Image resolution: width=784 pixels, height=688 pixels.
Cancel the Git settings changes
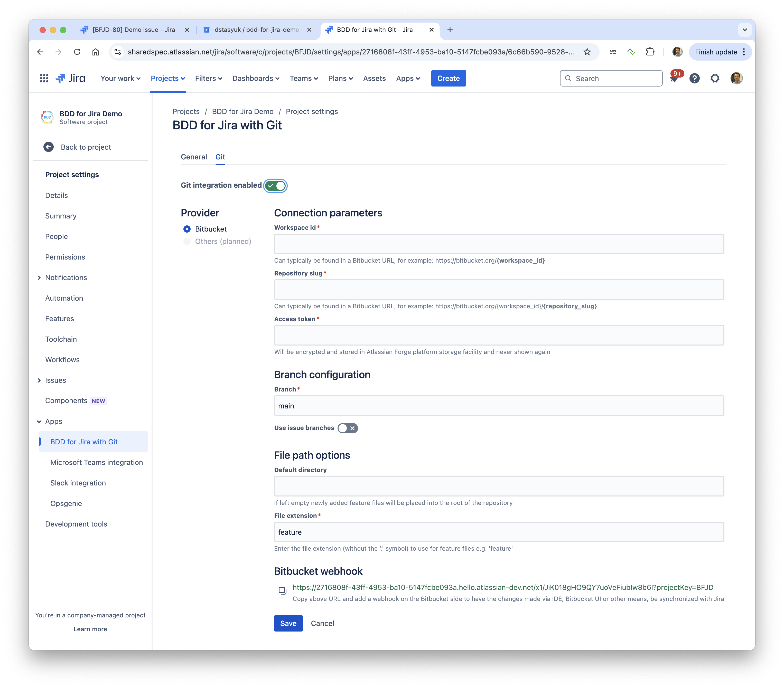(x=322, y=623)
